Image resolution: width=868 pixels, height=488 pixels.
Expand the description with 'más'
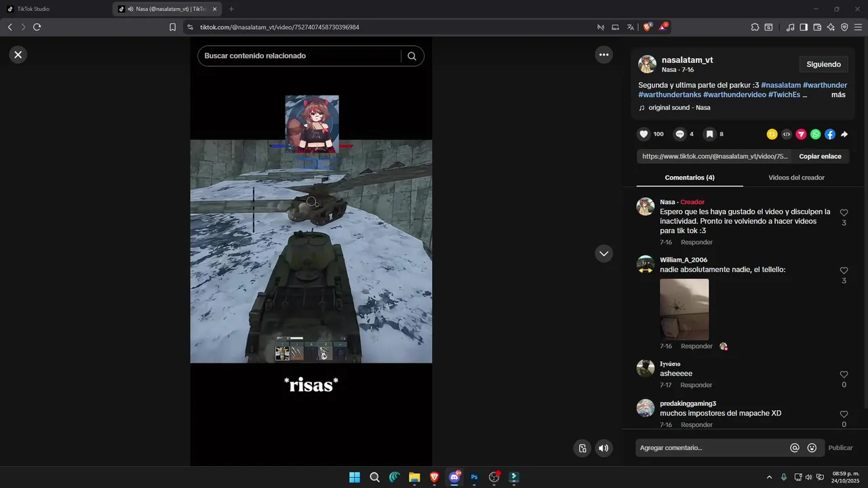838,95
